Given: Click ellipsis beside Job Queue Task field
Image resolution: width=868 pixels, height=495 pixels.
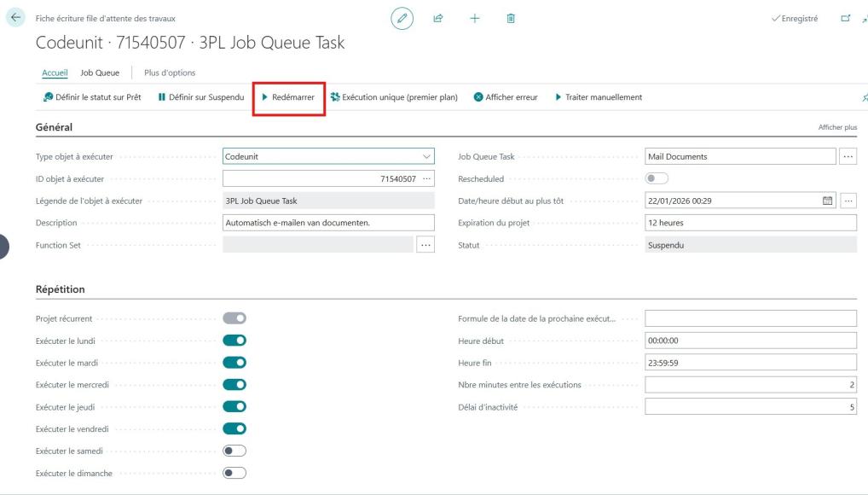Looking at the screenshot, I should (x=848, y=156).
